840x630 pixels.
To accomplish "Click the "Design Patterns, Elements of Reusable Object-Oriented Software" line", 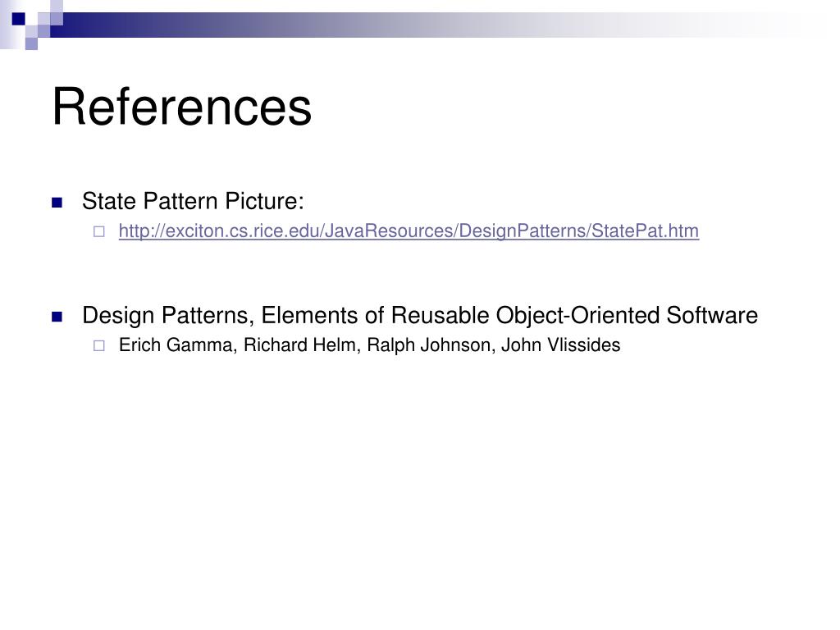I will [x=419, y=315].
